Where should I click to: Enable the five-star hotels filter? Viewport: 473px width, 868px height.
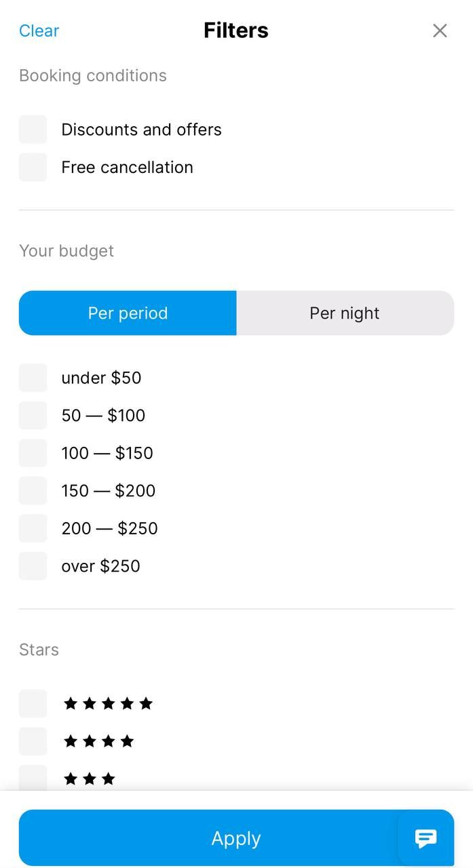click(x=33, y=703)
